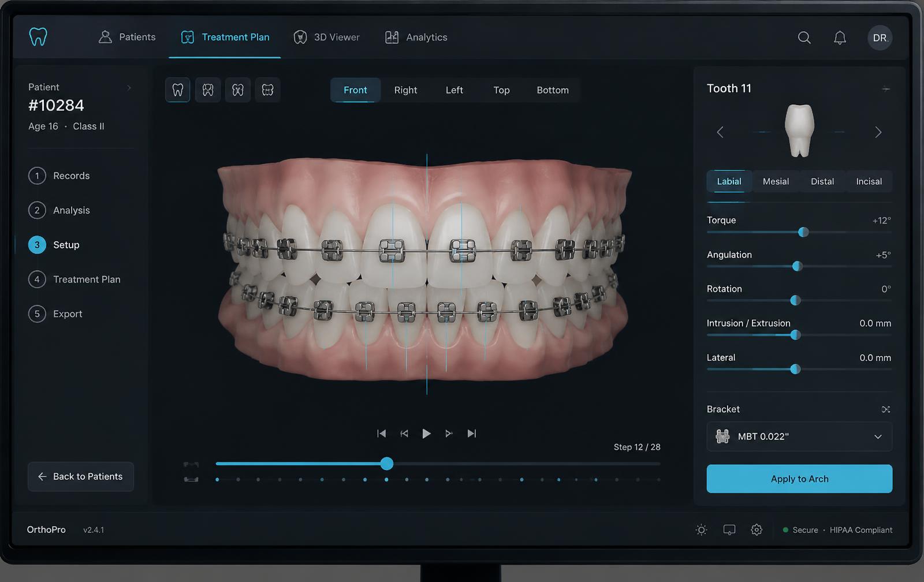The image size is (924, 582).
Task: Click the step timeline slider handle
Action: 387,463
